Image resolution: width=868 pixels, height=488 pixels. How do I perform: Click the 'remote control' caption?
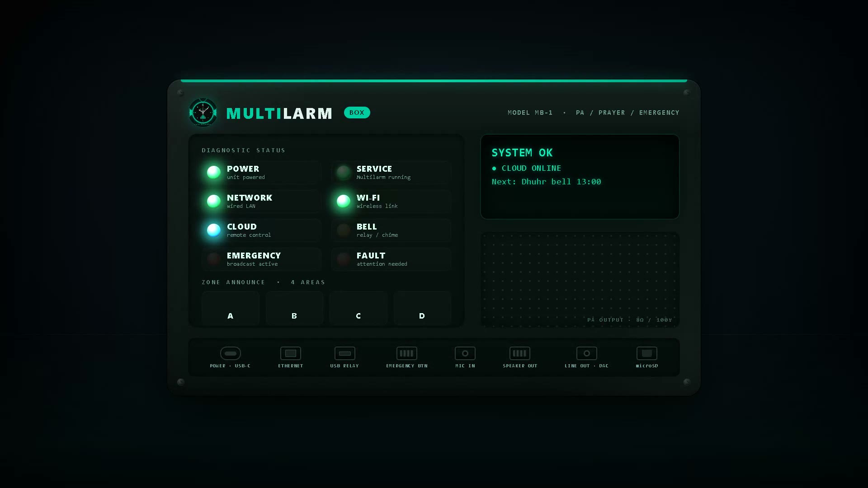click(249, 235)
